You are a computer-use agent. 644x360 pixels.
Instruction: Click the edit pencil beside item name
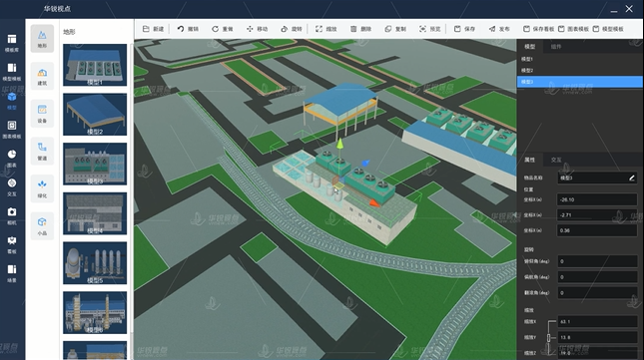pyautogui.click(x=632, y=178)
